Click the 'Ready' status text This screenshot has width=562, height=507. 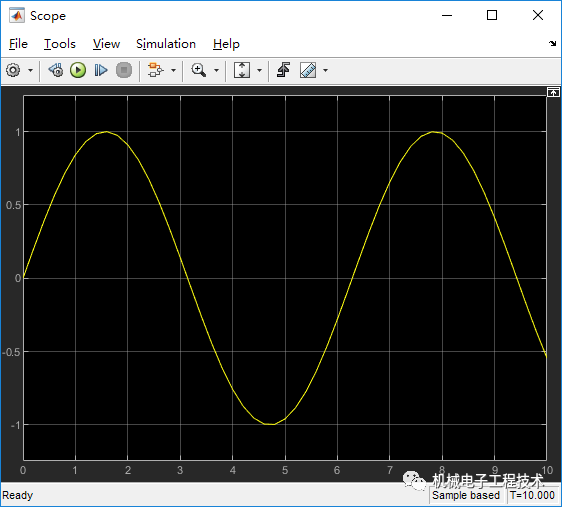point(18,496)
